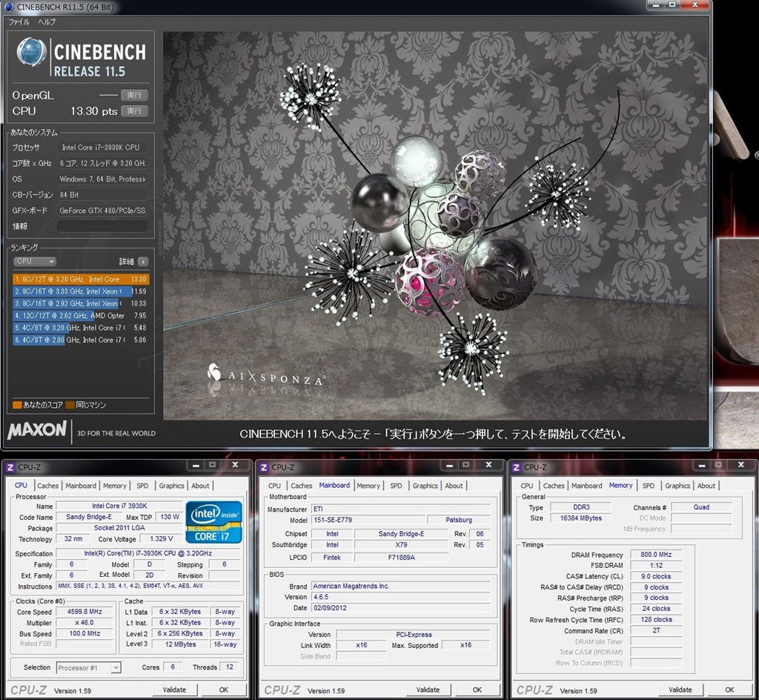Click the Z icon of right CPU-Z window

pos(517,467)
